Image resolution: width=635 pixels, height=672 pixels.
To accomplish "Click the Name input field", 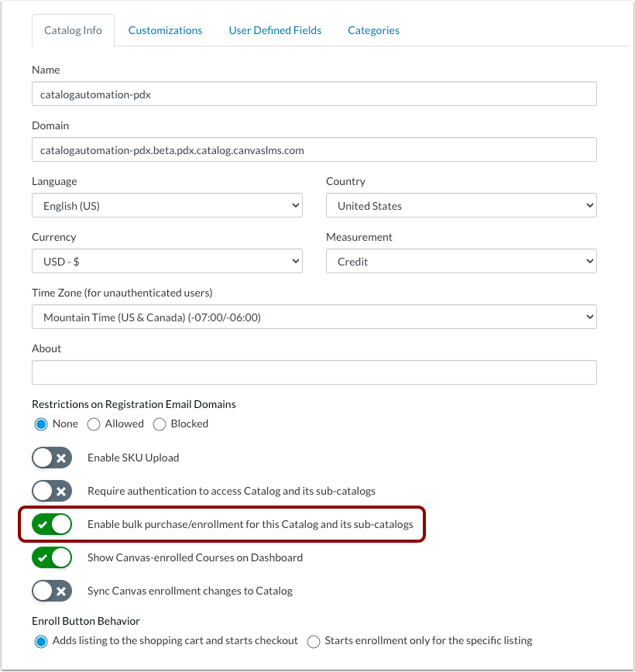I will 314,94.
